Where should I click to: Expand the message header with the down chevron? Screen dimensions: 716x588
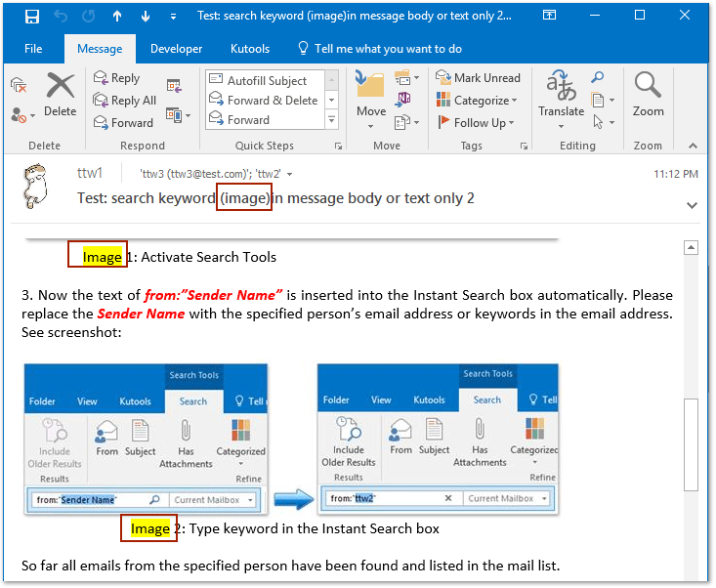pyautogui.click(x=692, y=205)
